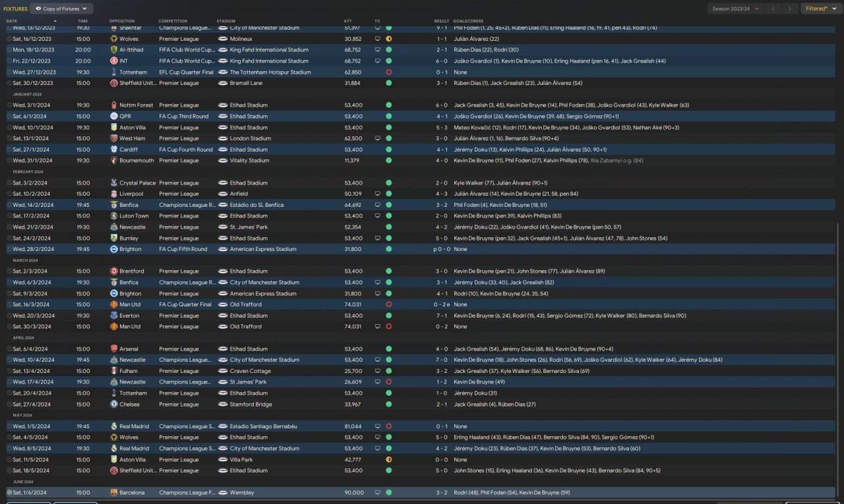Open the Sheffield United fixture on 30/12/2023
This screenshot has height=504, width=844.
coord(422,83)
